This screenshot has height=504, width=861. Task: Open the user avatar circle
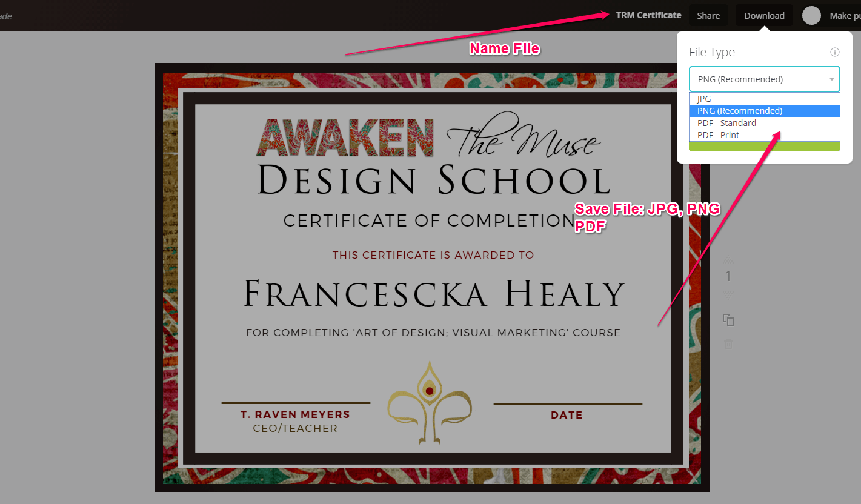[811, 16]
